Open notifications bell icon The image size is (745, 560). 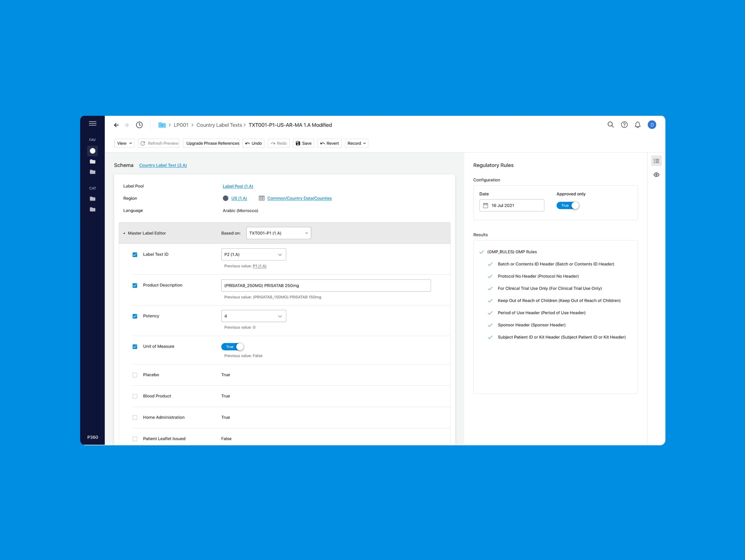tap(638, 125)
